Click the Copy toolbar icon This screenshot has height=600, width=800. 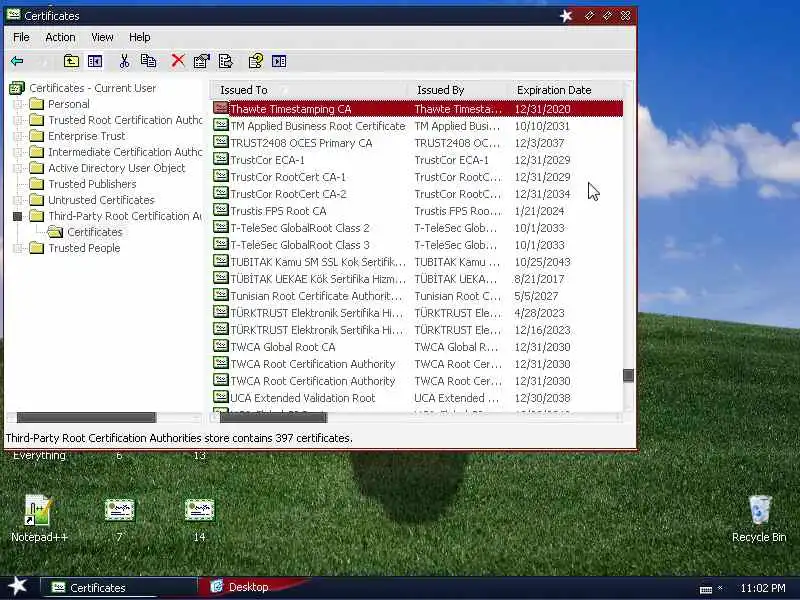pyautogui.click(x=148, y=61)
